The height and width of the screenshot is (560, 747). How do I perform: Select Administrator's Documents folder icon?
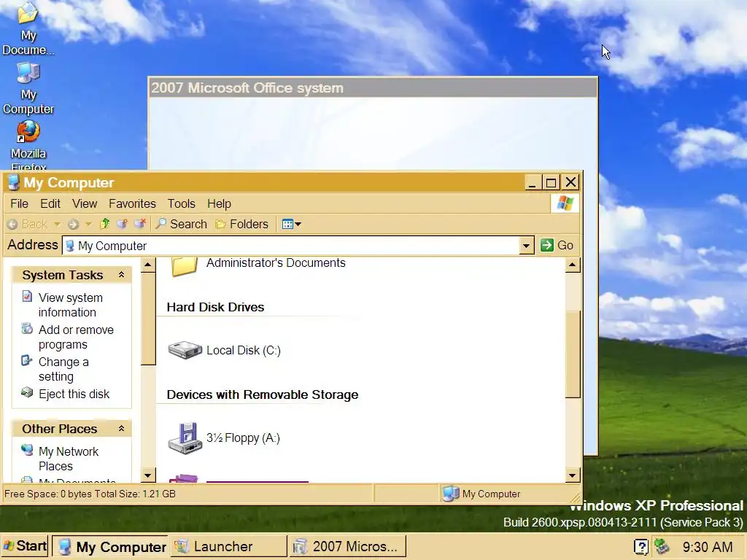tap(185, 267)
